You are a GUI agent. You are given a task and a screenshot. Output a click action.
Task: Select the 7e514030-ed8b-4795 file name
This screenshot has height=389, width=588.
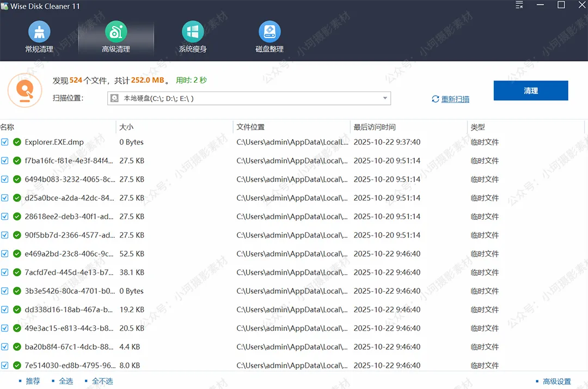(70, 366)
